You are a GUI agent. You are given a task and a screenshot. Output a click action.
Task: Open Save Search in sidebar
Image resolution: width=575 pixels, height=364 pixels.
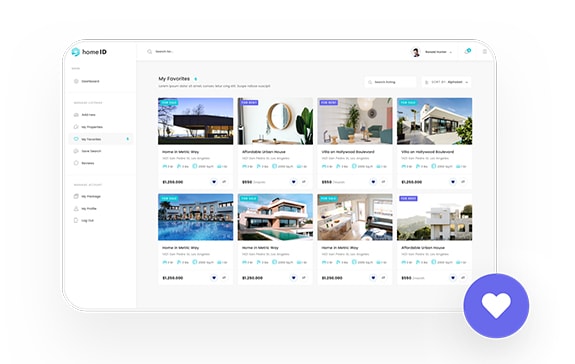[x=91, y=151]
